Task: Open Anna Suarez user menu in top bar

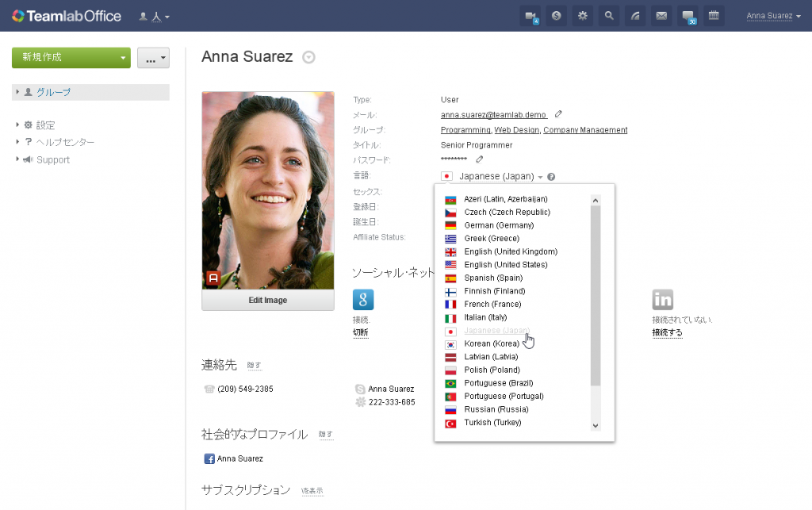Action: (773, 16)
